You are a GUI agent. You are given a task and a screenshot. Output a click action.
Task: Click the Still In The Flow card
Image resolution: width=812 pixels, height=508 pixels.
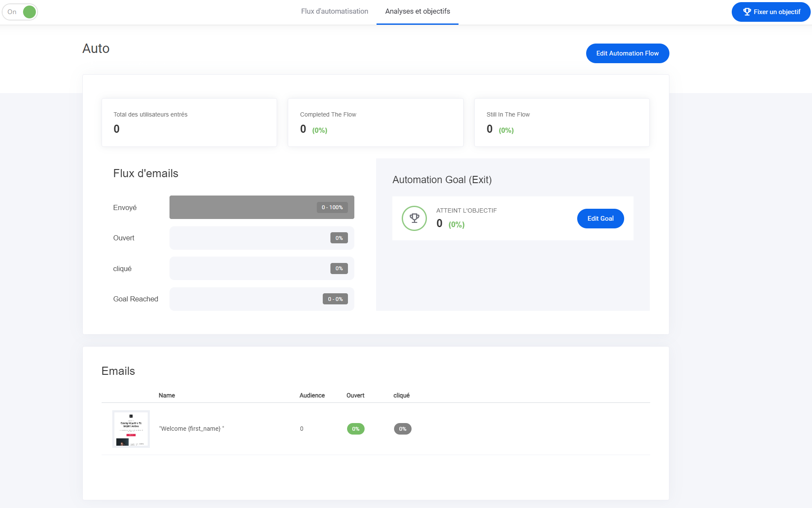click(561, 123)
